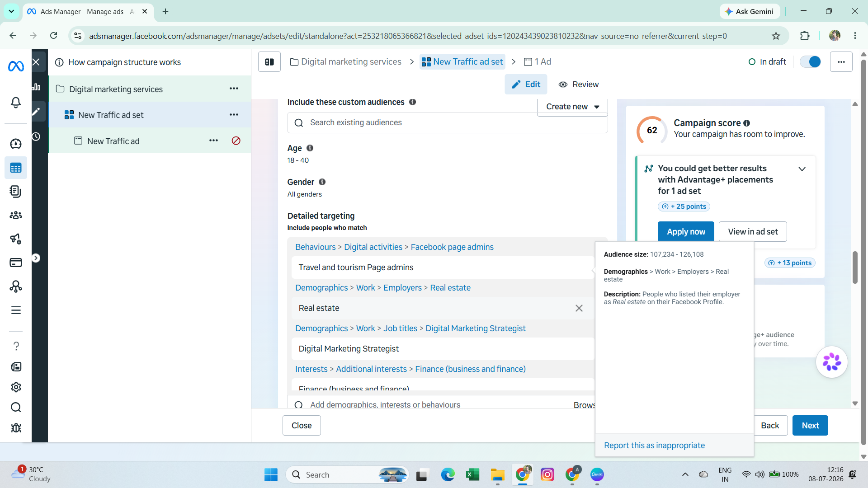Open Windows Start menu
This screenshot has height=488, width=868.
coord(271,475)
